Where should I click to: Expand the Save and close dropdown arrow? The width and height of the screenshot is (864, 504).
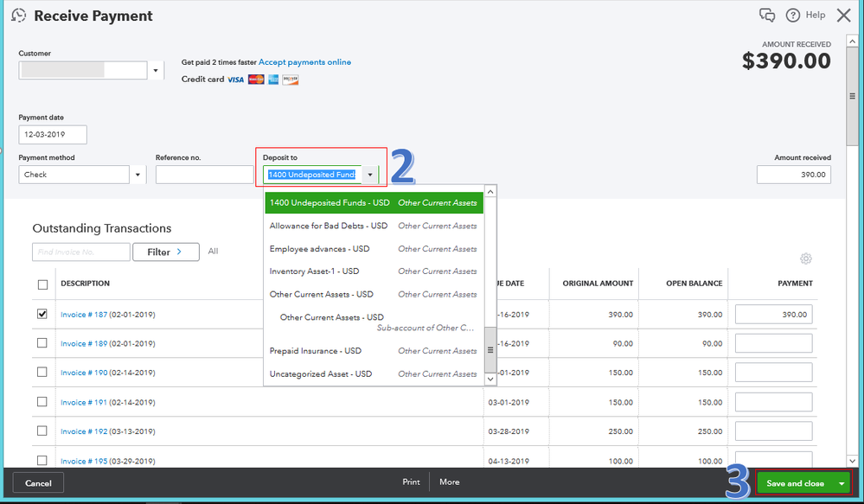[842, 483]
